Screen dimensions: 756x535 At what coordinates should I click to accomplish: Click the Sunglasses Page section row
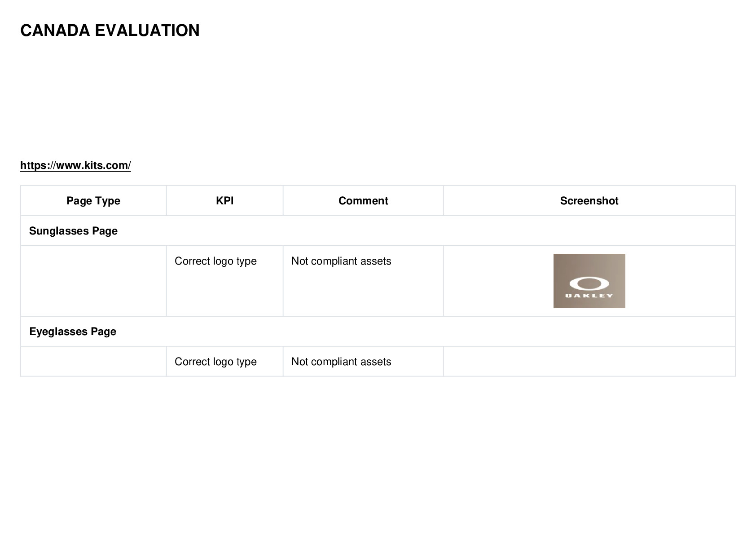(378, 231)
